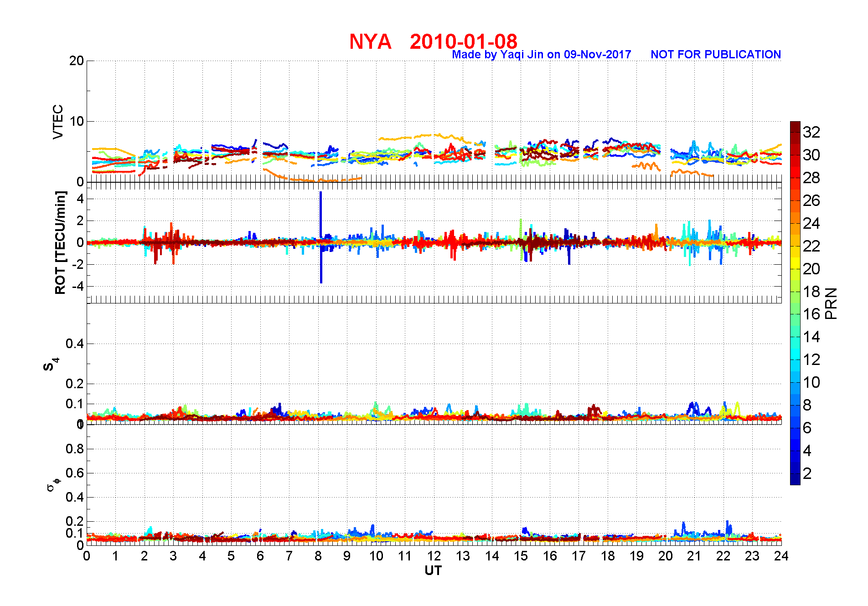
Task: Click the x-axis tick label 8
Action: coord(318,556)
